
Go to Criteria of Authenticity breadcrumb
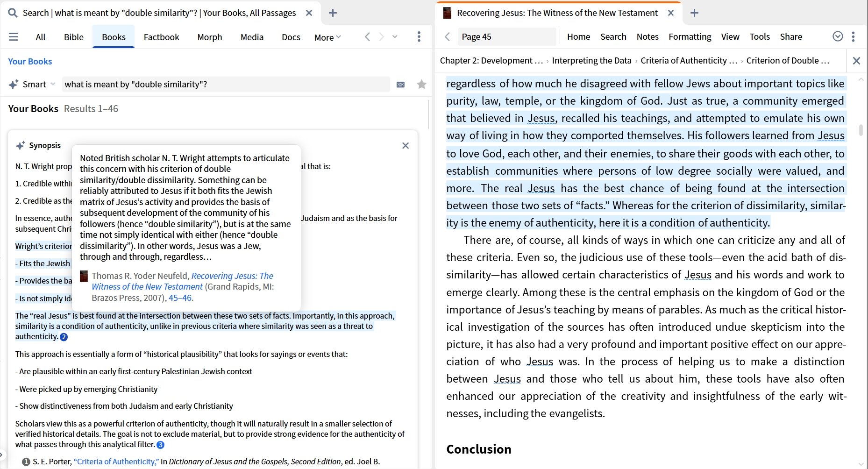tap(689, 61)
